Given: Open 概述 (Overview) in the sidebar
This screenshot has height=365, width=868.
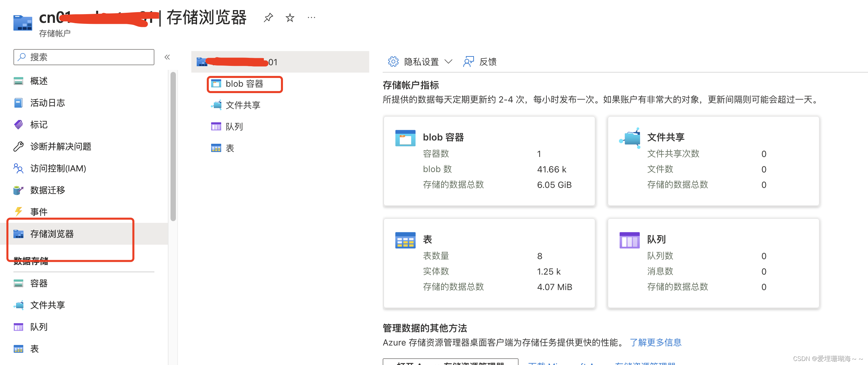Looking at the screenshot, I should pyautogui.click(x=38, y=81).
